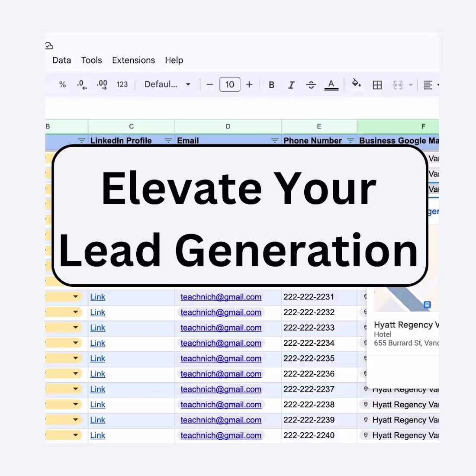Open the Default font dropdown
The image size is (476, 476).
point(167,84)
